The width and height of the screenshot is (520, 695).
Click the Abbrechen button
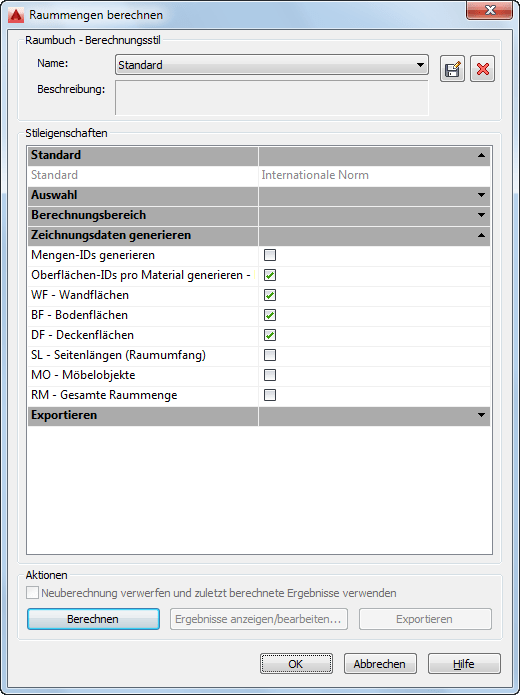380,664
